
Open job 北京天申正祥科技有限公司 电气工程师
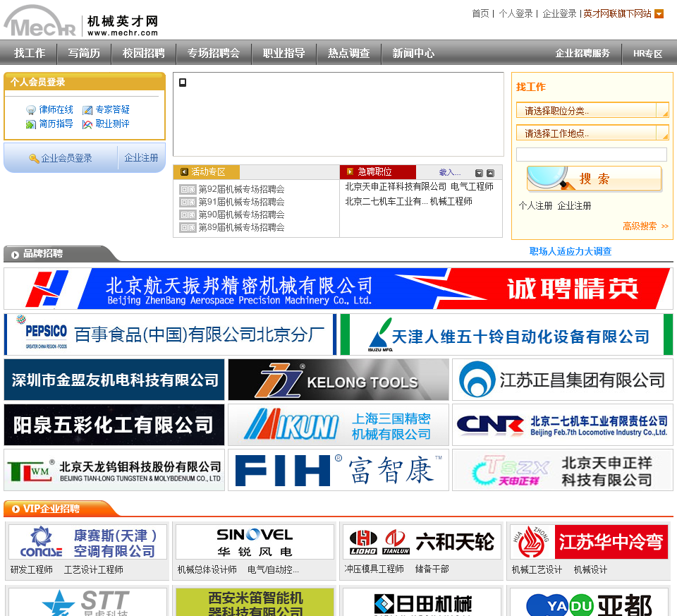point(419,186)
